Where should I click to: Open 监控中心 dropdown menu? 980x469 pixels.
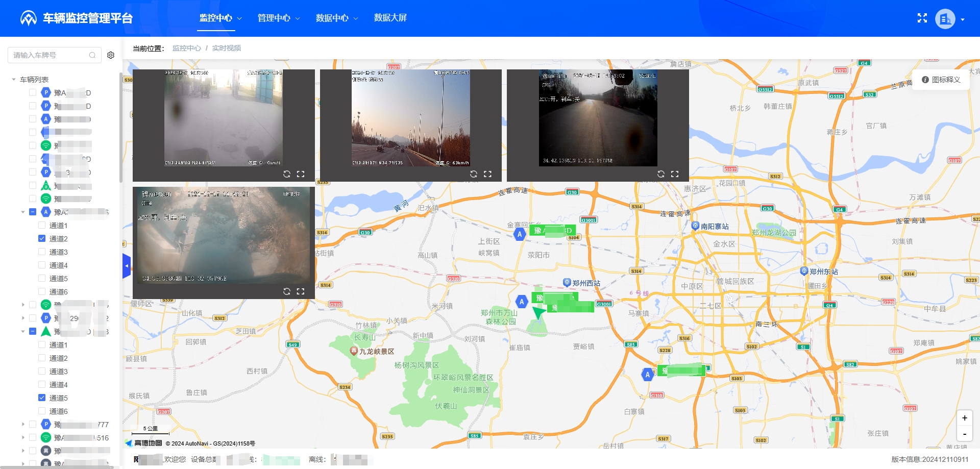click(x=220, y=18)
